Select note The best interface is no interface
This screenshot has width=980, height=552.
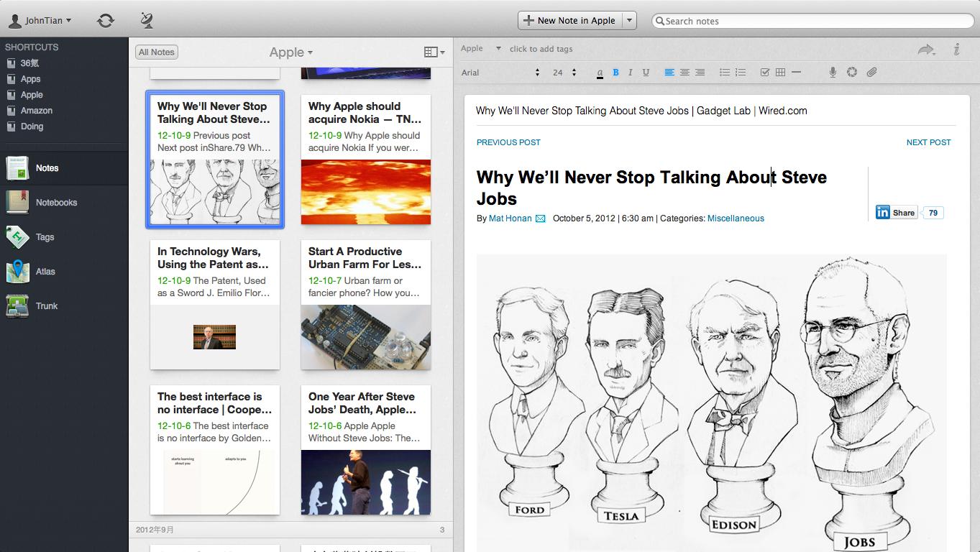(x=215, y=450)
